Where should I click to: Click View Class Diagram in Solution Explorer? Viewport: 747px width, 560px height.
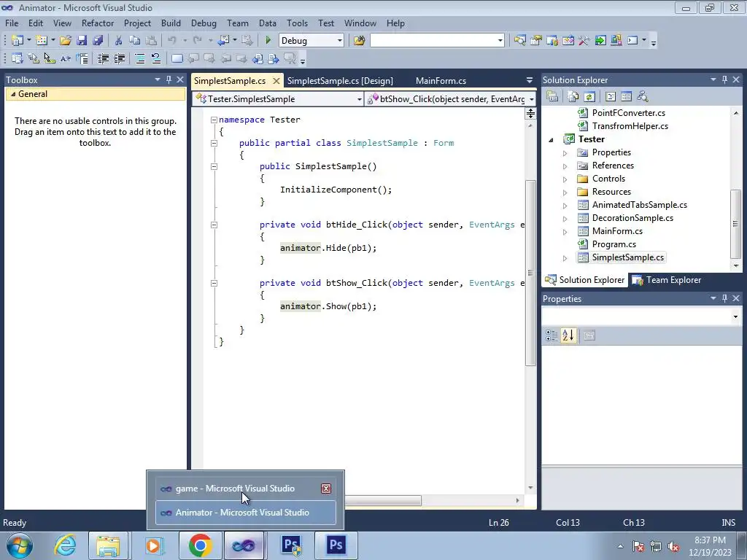pyautogui.click(x=643, y=97)
